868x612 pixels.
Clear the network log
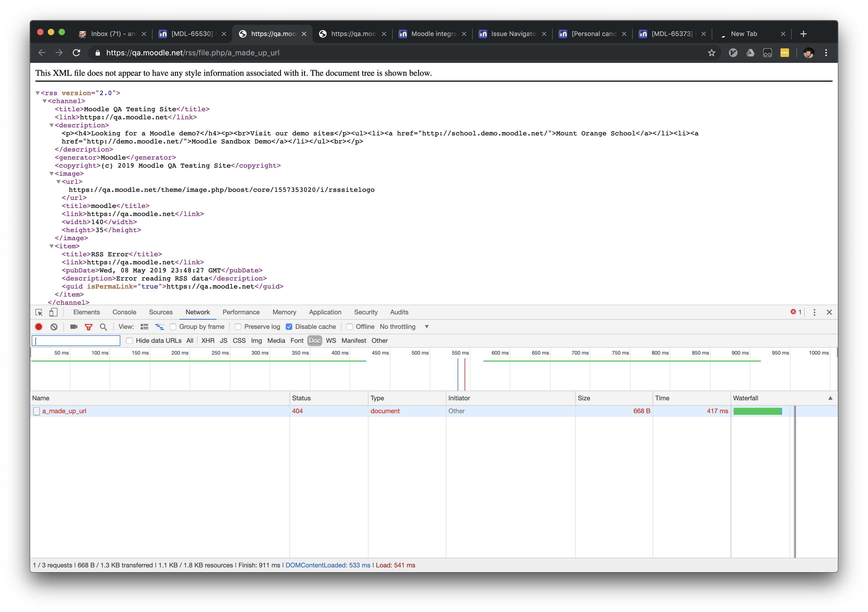[x=54, y=327]
